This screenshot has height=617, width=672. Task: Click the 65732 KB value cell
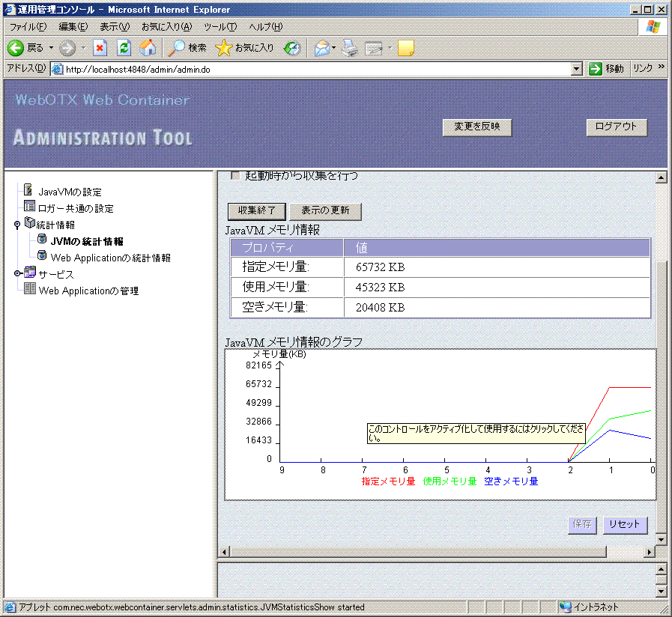point(497,267)
